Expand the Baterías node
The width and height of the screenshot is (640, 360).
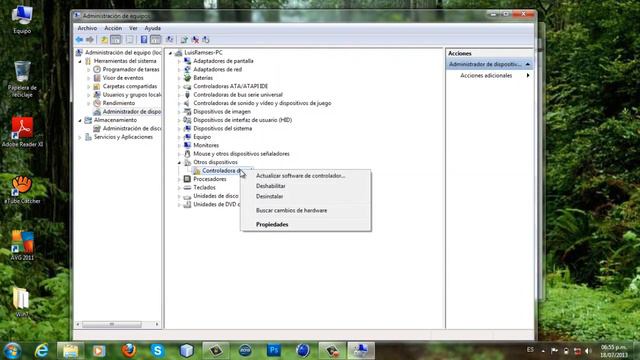pos(179,78)
